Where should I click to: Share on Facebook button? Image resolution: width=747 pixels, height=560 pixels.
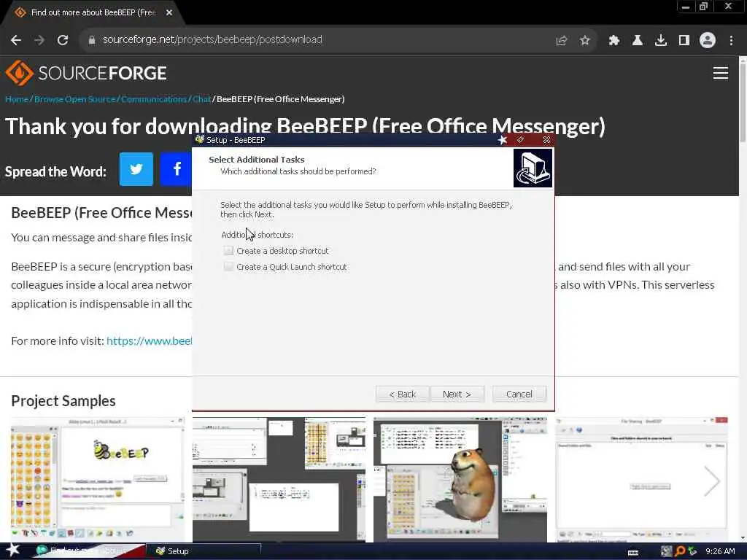click(176, 169)
